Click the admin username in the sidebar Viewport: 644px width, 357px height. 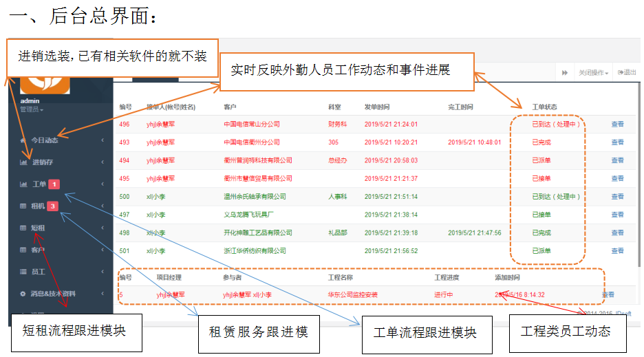click(x=30, y=100)
